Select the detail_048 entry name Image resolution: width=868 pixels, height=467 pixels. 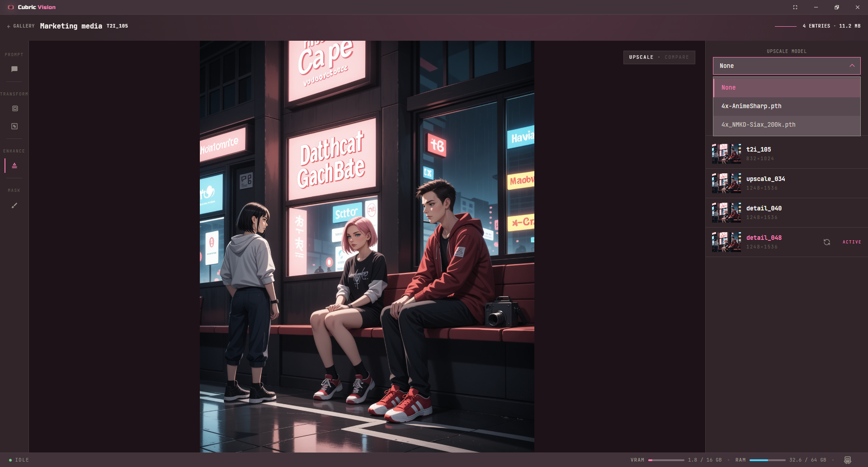[764, 238]
